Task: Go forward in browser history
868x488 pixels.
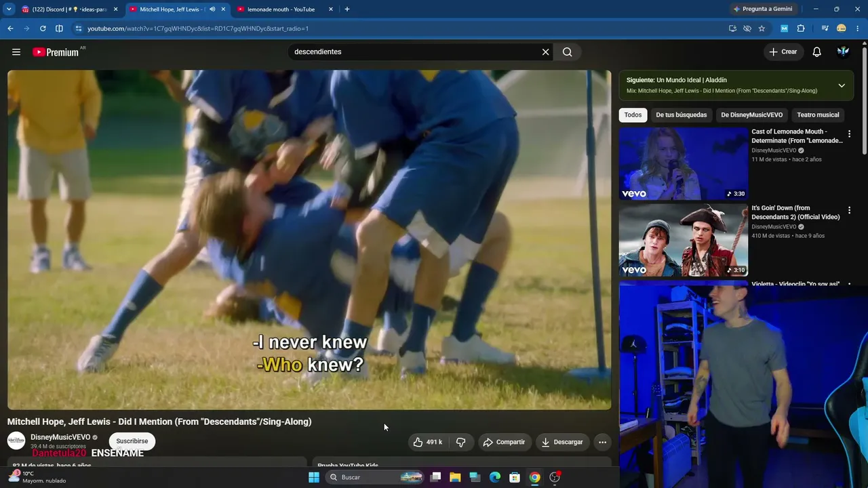Action: coord(26,28)
